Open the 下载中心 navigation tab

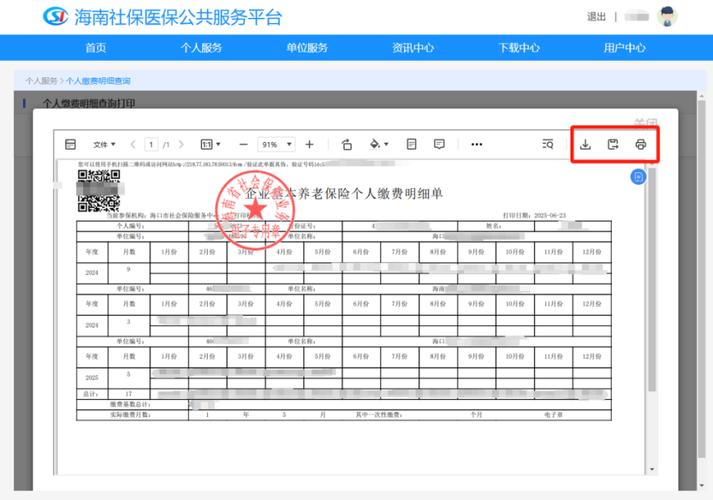click(x=519, y=48)
